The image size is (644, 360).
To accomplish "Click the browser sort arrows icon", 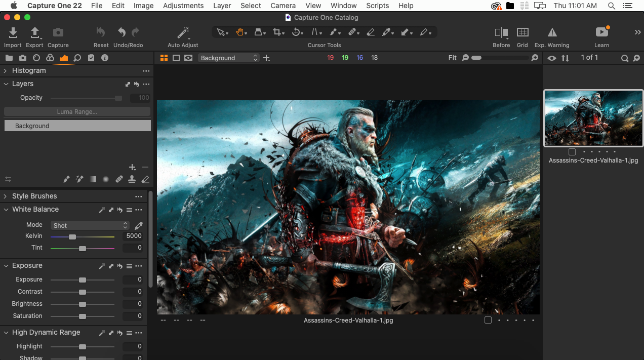I will click(x=565, y=58).
